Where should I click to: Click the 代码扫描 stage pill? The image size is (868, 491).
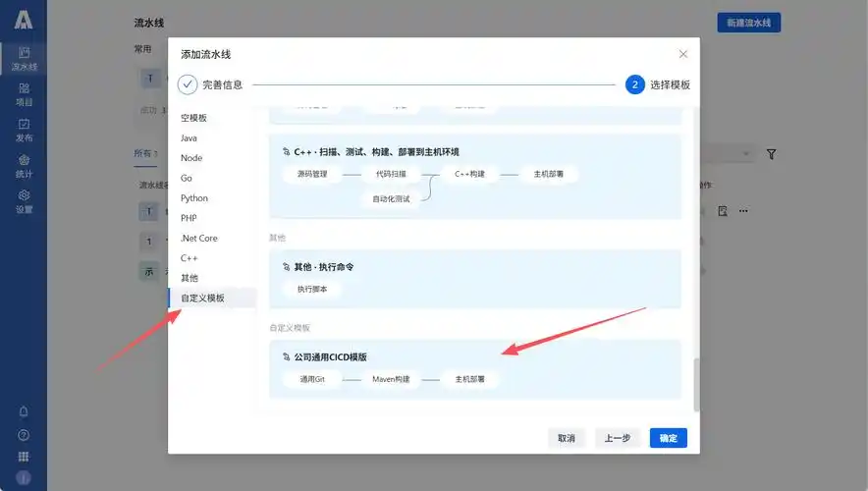[391, 174]
